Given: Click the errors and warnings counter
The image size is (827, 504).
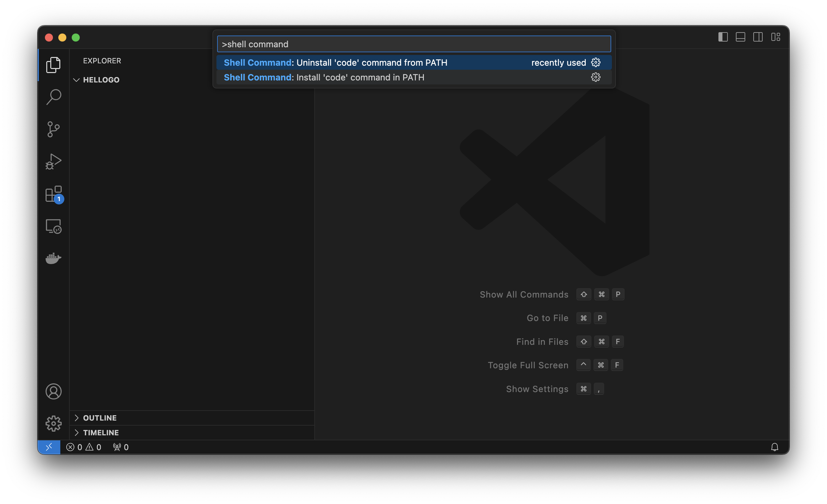Looking at the screenshot, I should pyautogui.click(x=83, y=447).
